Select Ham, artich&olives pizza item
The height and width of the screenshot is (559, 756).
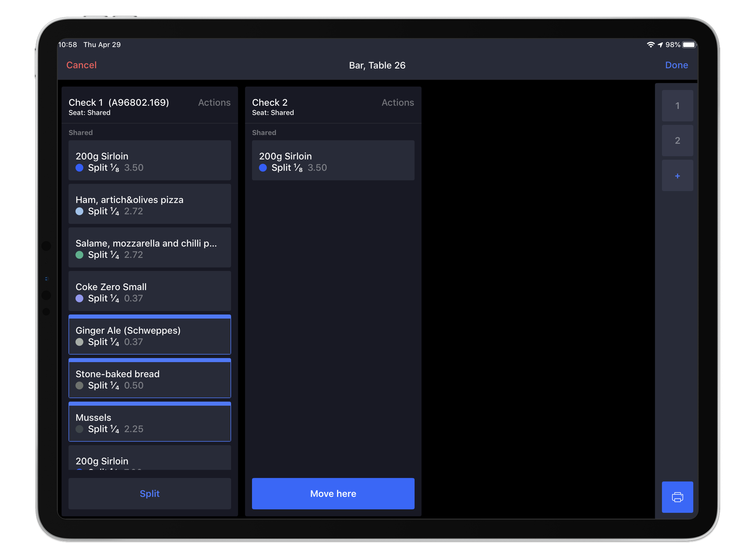[x=150, y=204]
